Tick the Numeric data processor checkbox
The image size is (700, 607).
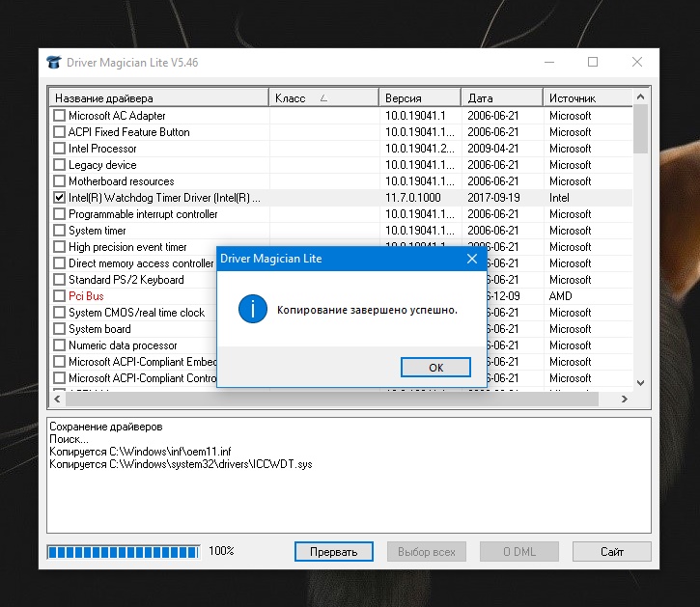click(x=59, y=345)
